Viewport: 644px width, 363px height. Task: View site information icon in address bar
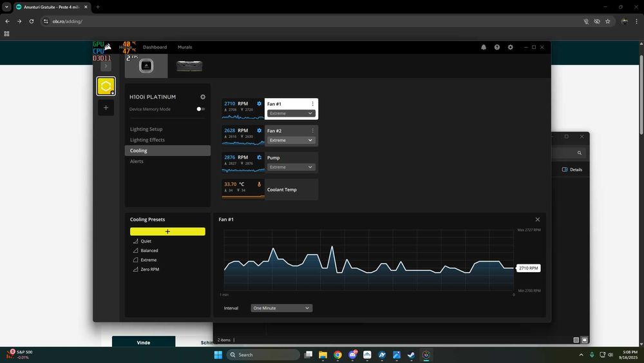coord(46,21)
